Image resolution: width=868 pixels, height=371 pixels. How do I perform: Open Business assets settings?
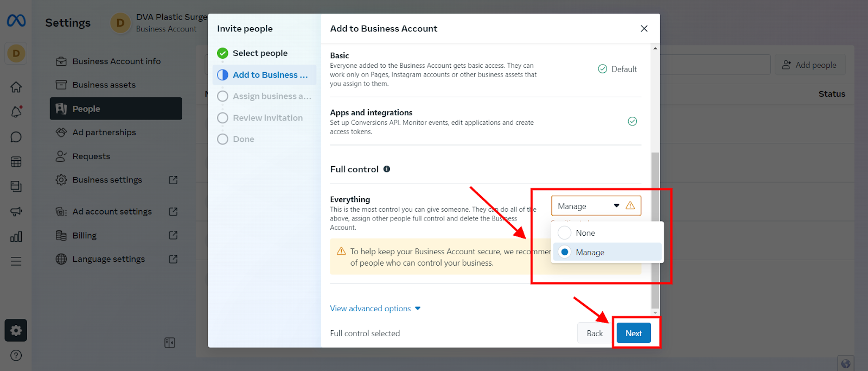tap(116, 85)
